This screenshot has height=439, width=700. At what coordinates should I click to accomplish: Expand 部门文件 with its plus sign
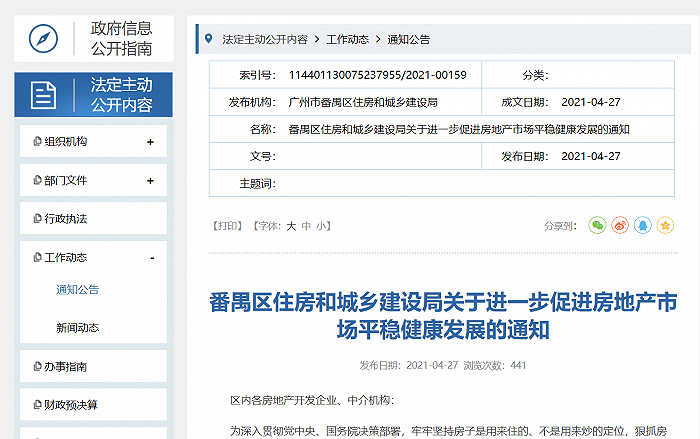150,181
